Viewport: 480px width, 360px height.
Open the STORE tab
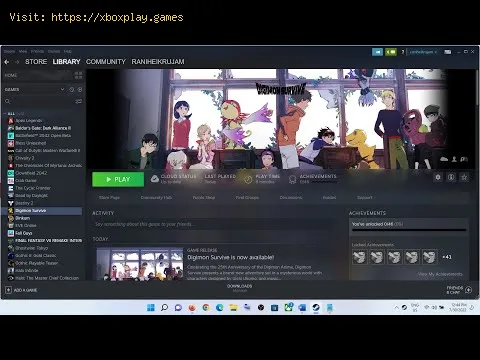coord(36,62)
